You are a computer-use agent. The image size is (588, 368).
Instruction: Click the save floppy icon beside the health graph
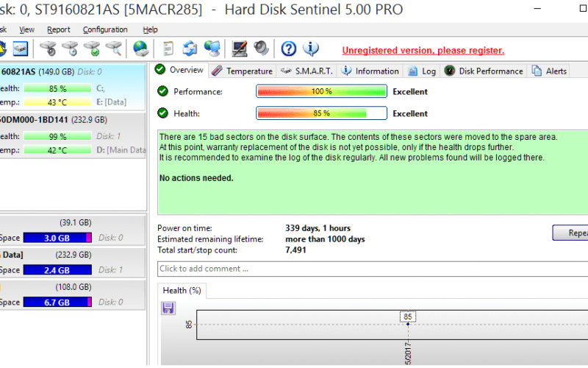pyautogui.click(x=168, y=308)
